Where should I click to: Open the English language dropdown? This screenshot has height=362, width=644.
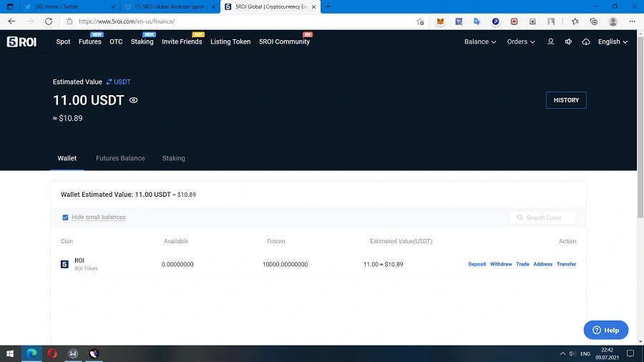pyautogui.click(x=613, y=41)
